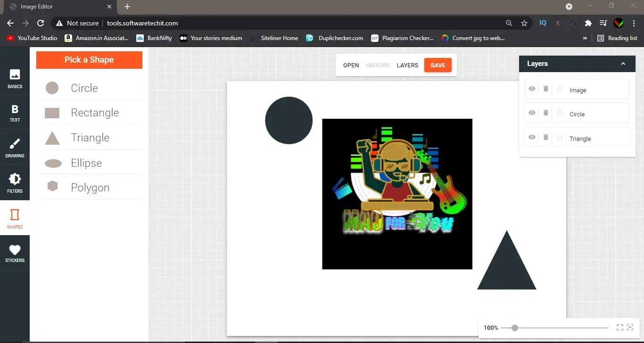The width and height of the screenshot is (644, 343).
Task: Select the Image layer row
Action: [x=577, y=89]
